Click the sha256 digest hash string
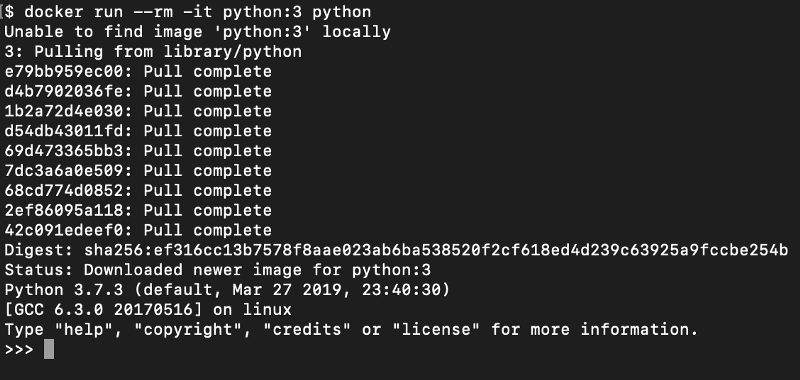Viewport: 800px width, 380px height. click(436, 250)
